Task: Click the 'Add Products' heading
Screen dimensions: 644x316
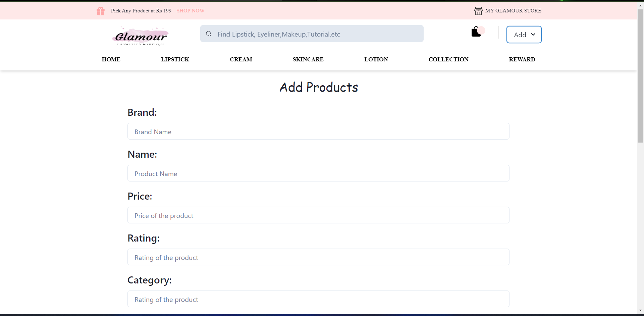Action: (x=319, y=87)
